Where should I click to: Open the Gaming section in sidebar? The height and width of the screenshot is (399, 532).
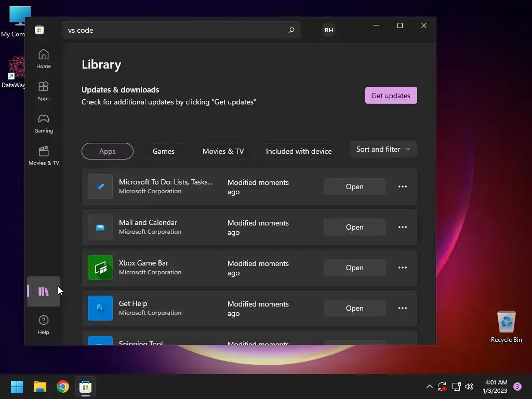click(x=44, y=124)
